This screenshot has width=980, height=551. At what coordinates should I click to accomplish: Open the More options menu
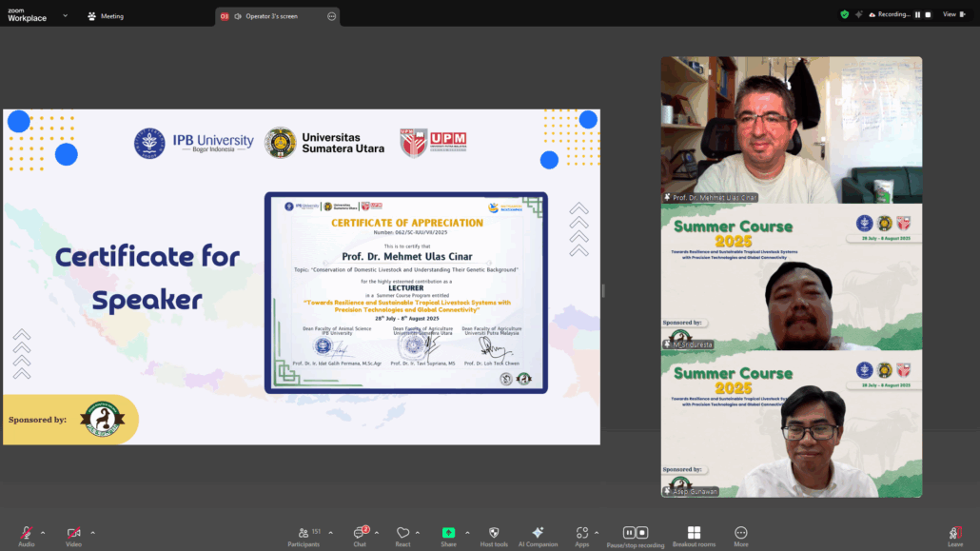pos(740,533)
